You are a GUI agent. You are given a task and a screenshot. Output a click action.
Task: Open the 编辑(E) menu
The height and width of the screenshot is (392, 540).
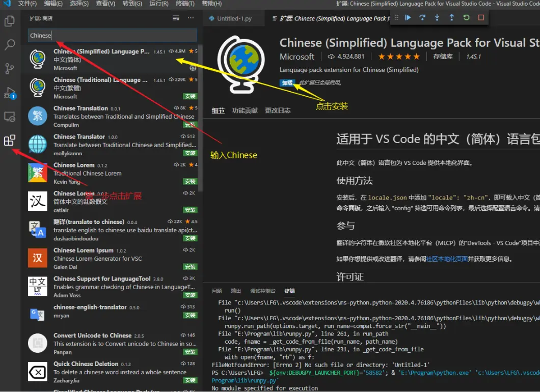coord(53,4)
